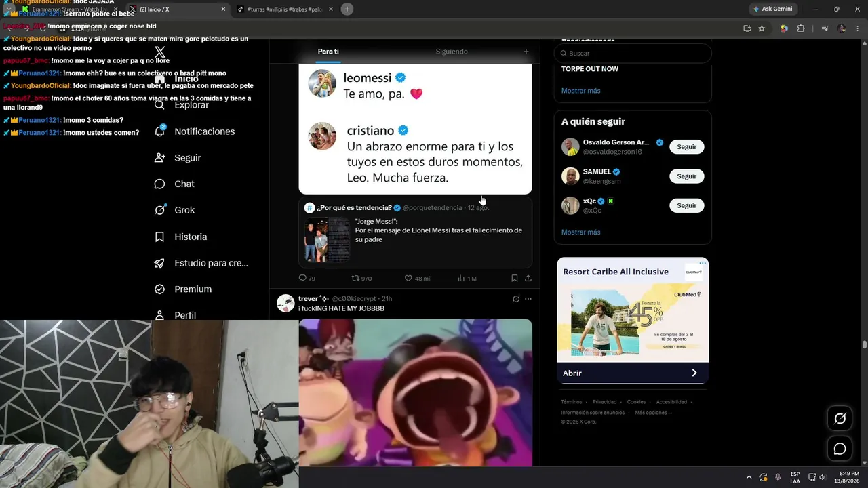Open the Accesibilidad footer link
Screen dimensions: 868x488
[671, 402]
